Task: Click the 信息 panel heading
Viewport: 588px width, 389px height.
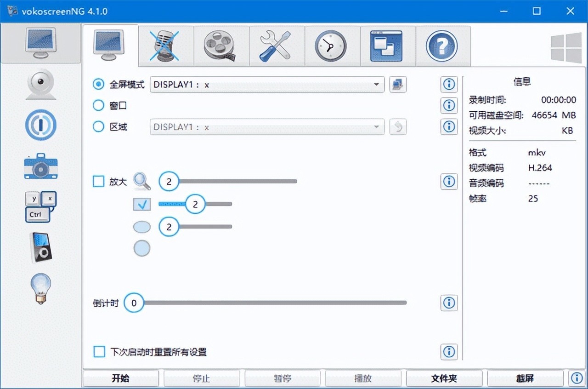Action: pyautogui.click(x=522, y=82)
